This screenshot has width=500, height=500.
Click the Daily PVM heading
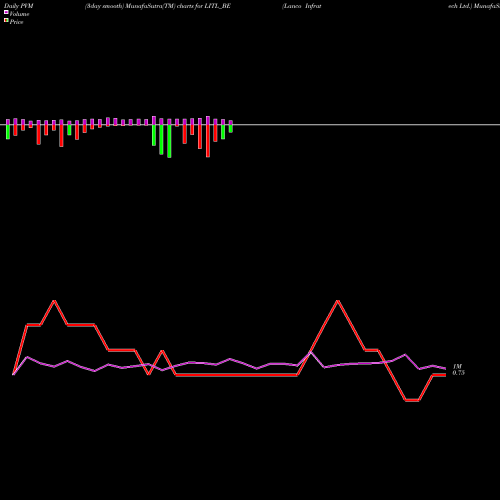pyautogui.click(x=19, y=6)
